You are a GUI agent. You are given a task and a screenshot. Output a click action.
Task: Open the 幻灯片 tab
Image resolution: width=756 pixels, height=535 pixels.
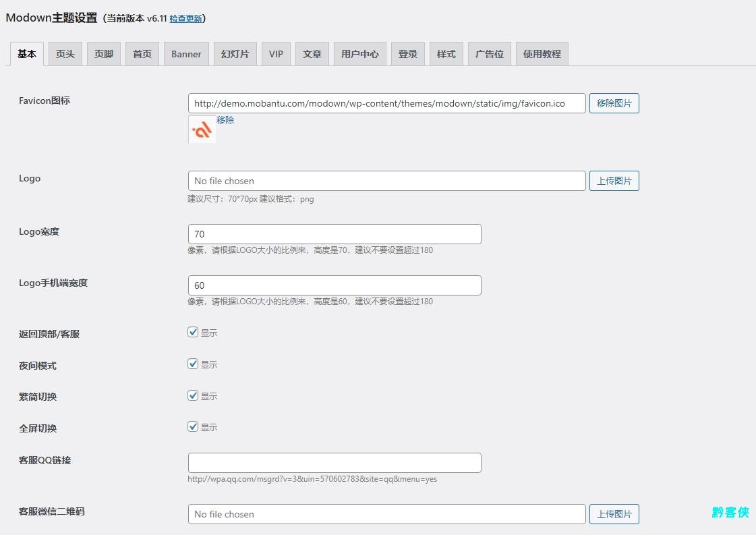point(235,54)
